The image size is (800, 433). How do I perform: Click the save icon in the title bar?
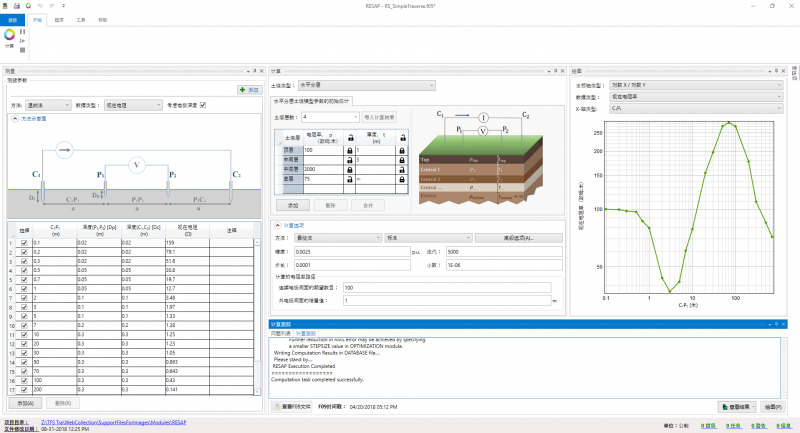(17, 6)
